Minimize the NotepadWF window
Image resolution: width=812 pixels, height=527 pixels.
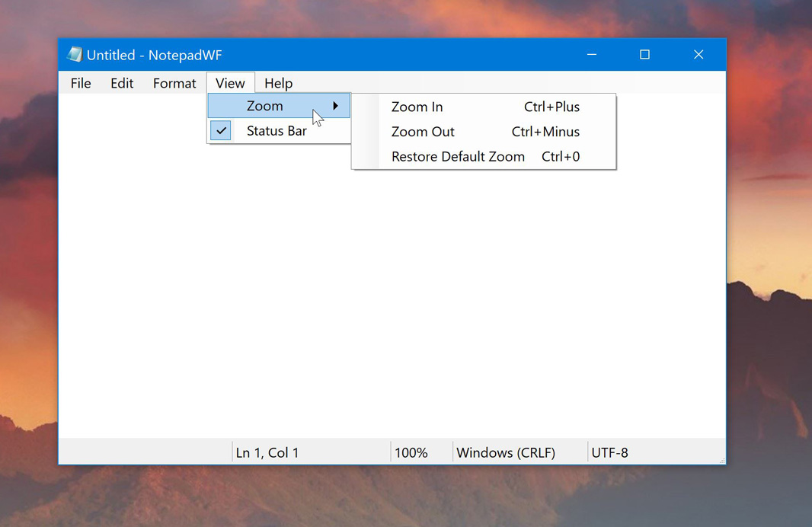[x=592, y=55]
